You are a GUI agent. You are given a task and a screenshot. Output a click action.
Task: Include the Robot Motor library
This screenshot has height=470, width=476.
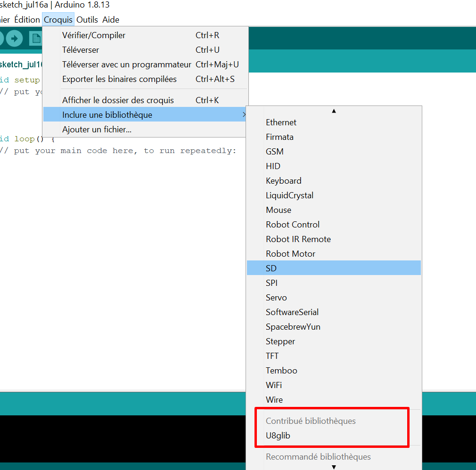click(334, 253)
